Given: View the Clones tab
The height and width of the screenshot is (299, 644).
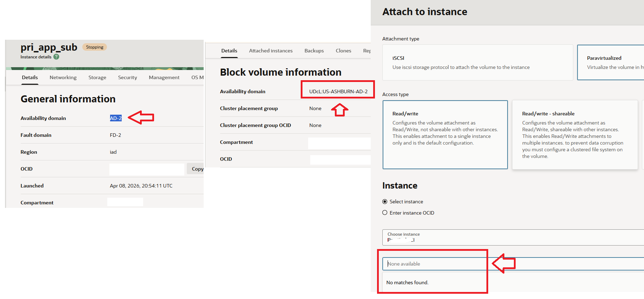Looking at the screenshot, I should point(343,51).
